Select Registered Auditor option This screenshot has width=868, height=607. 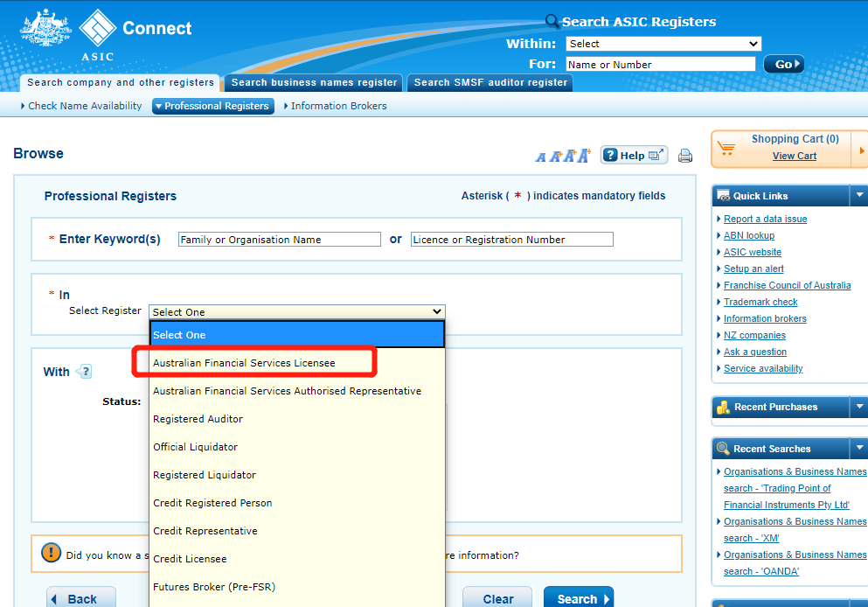[x=296, y=419]
